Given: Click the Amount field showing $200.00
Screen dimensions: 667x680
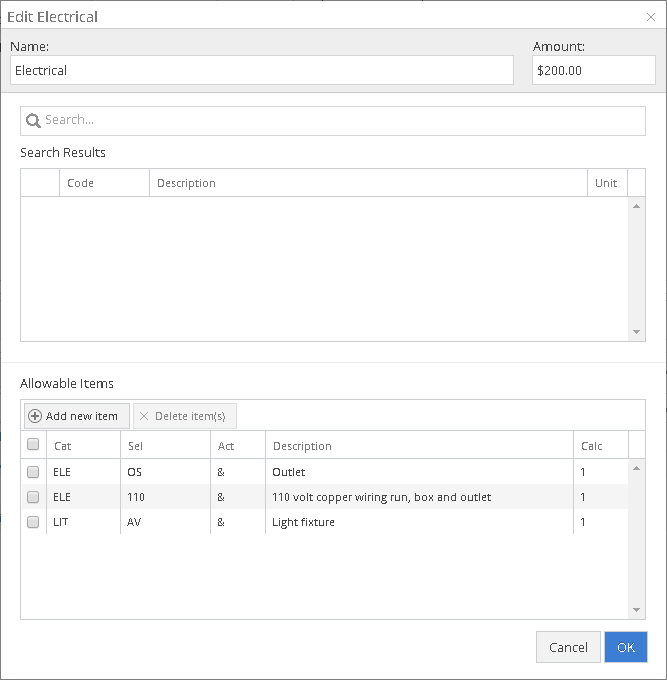Looking at the screenshot, I should click(593, 71).
